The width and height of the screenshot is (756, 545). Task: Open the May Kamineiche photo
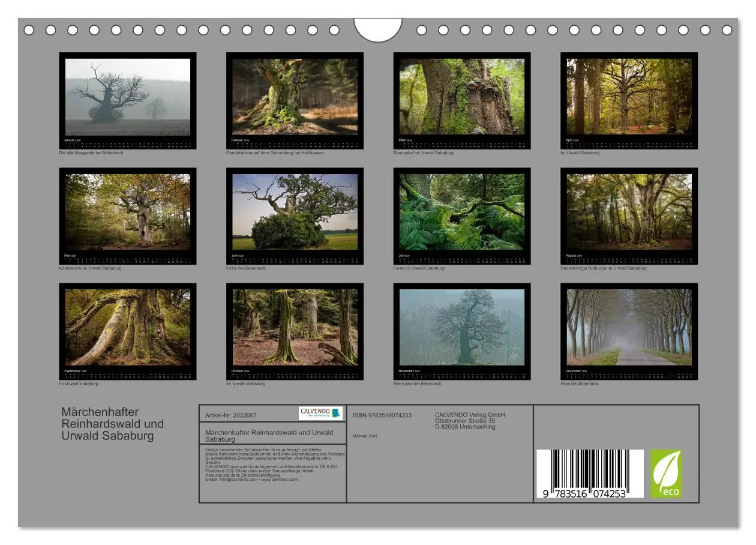click(128, 212)
